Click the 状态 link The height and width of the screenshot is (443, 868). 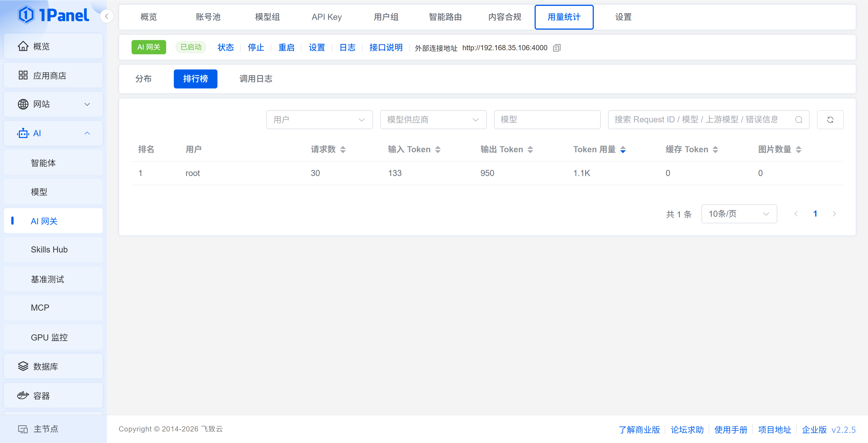(225, 48)
